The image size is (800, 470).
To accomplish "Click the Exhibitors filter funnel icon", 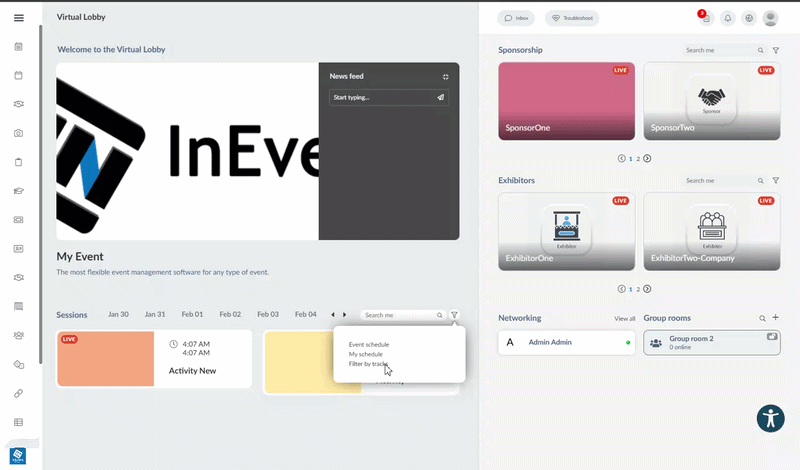I will point(776,181).
